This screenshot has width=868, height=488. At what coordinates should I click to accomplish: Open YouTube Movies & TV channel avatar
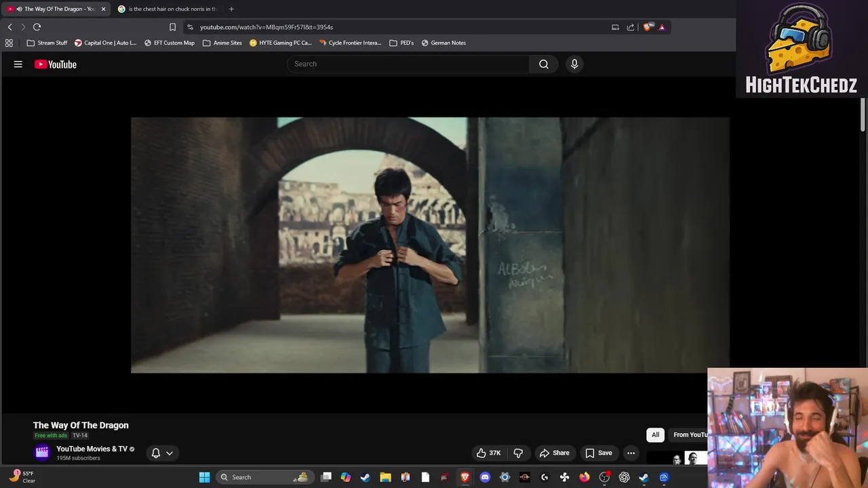[42, 453]
